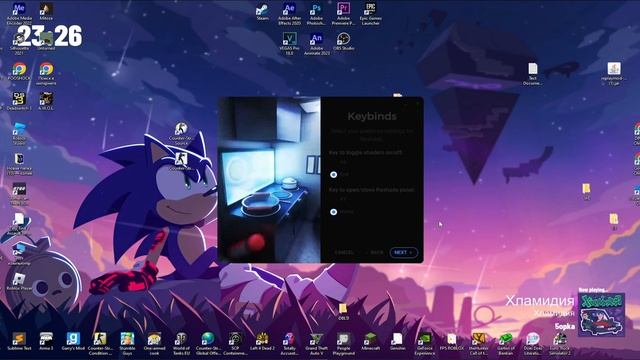Open the Adobe Animate 2021 shortcut
The width and height of the screenshot is (640, 360).
316,44
